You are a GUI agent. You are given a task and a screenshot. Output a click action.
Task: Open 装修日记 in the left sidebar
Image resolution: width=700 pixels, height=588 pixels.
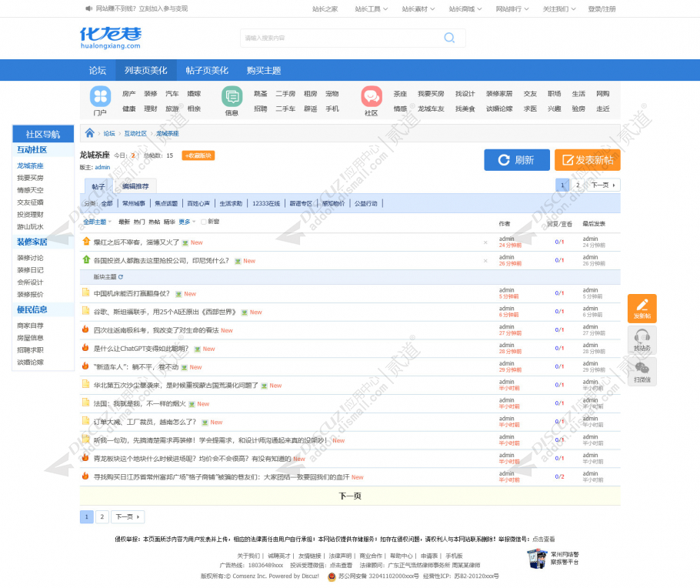coord(30,270)
